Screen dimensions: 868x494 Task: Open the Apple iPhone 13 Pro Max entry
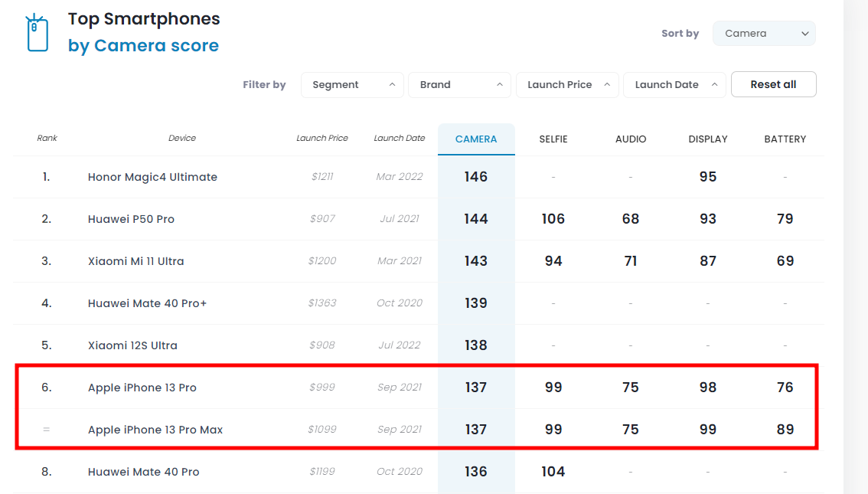pos(155,430)
